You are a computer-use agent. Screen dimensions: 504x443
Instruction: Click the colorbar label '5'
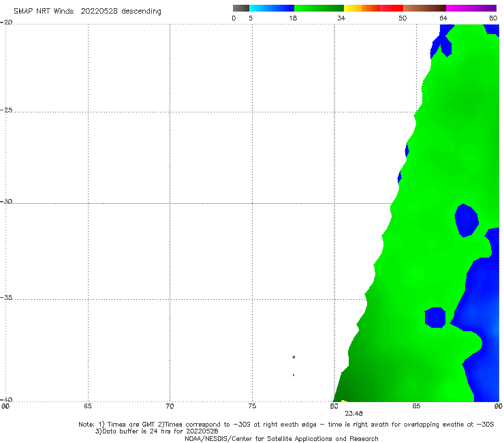251,18
